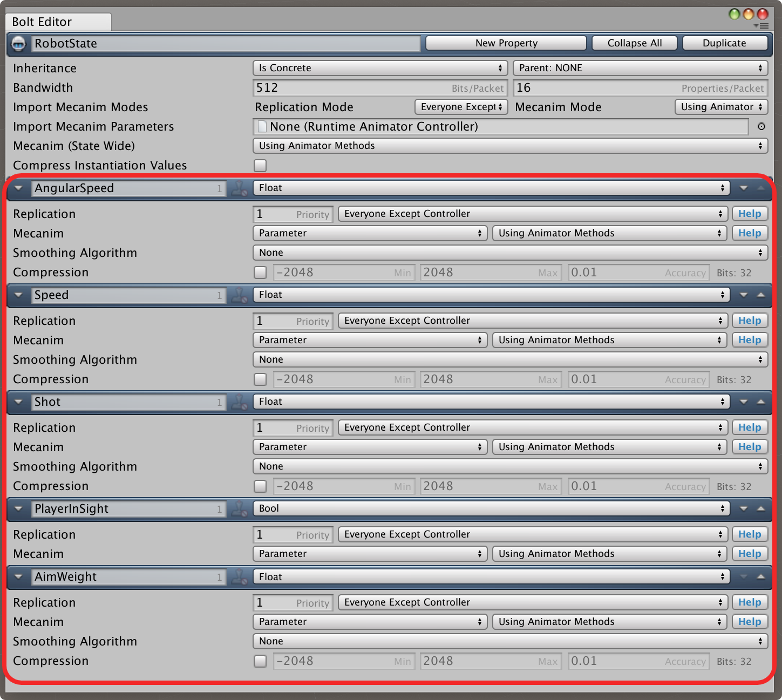Open the Is Concrete inheritance dropdown
The image size is (782, 700).
tap(380, 68)
